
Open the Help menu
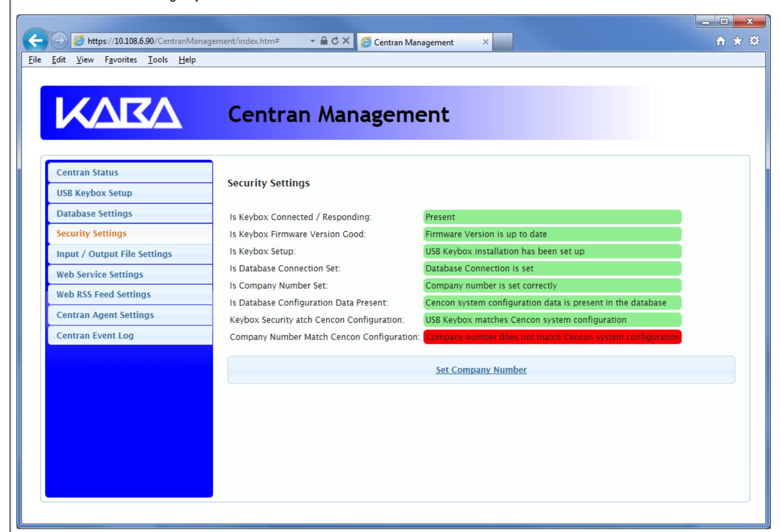point(187,60)
